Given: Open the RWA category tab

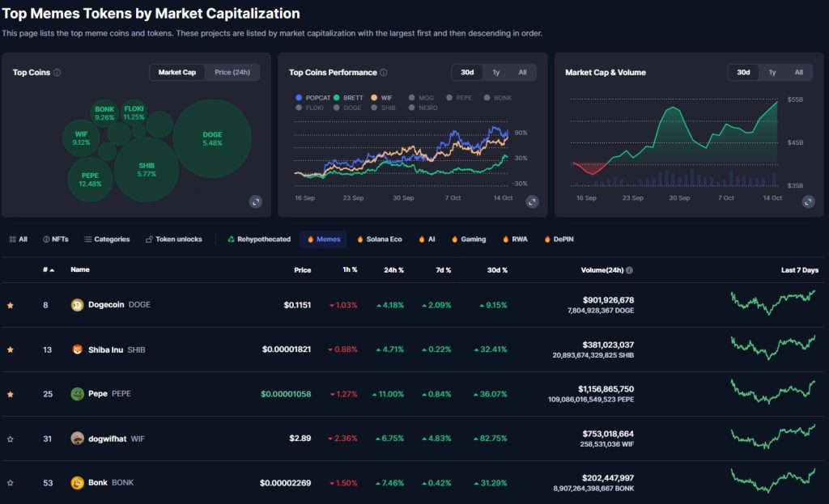Looking at the screenshot, I should click(x=516, y=239).
